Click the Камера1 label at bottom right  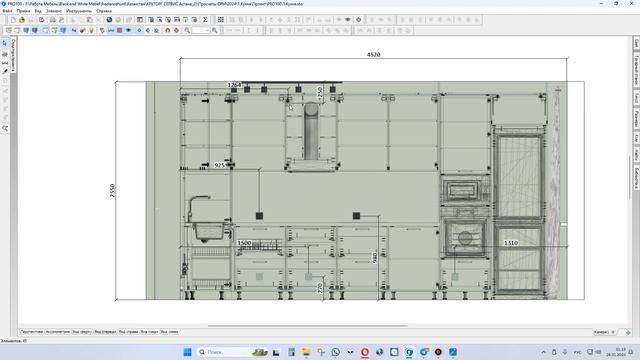(602, 332)
